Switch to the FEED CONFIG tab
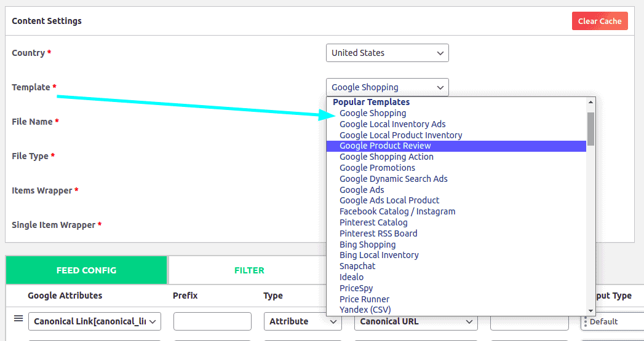This screenshot has height=341, width=644. pos(86,270)
